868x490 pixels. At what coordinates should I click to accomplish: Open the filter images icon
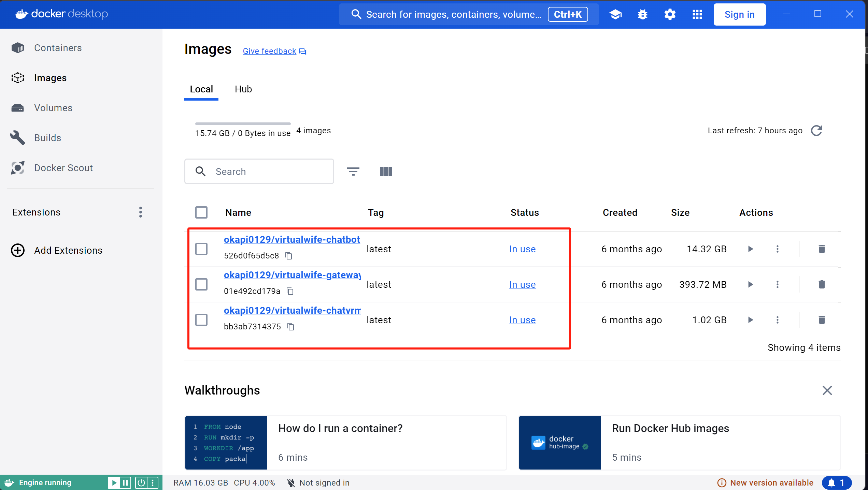tap(353, 171)
